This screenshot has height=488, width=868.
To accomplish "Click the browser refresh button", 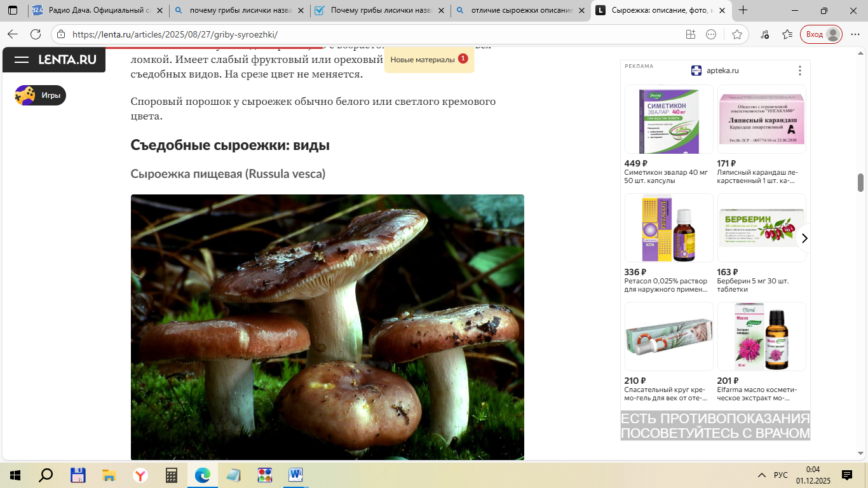I will pyautogui.click(x=36, y=34).
